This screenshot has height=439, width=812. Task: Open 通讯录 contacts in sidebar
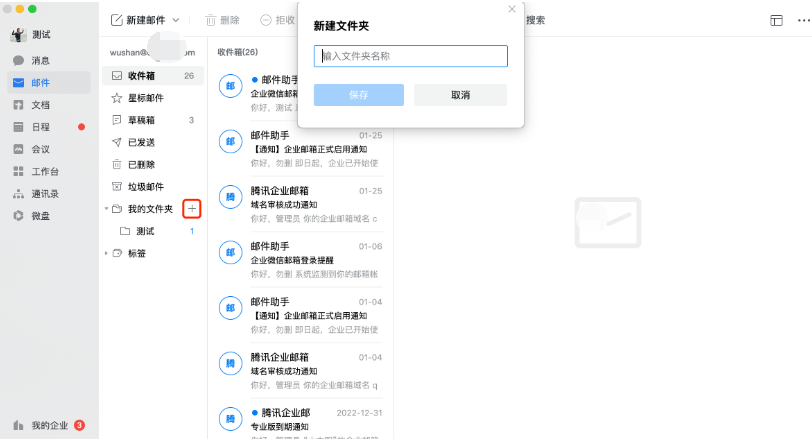point(19,193)
